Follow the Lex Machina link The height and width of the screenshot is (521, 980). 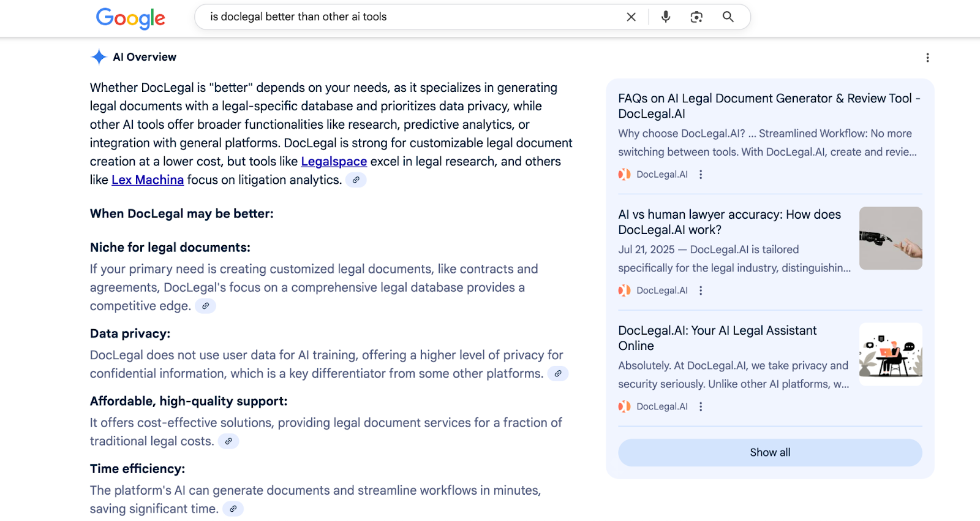click(148, 180)
